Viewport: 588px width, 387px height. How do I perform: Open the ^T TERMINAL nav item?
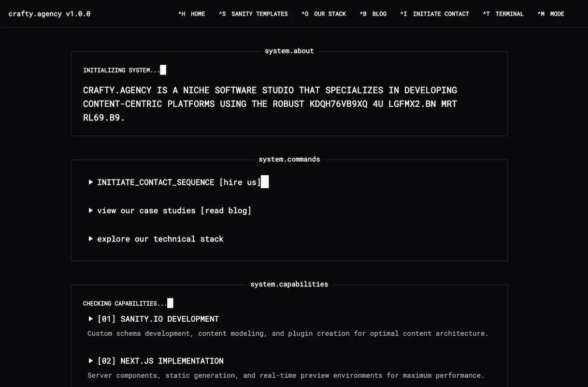[503, 14]
